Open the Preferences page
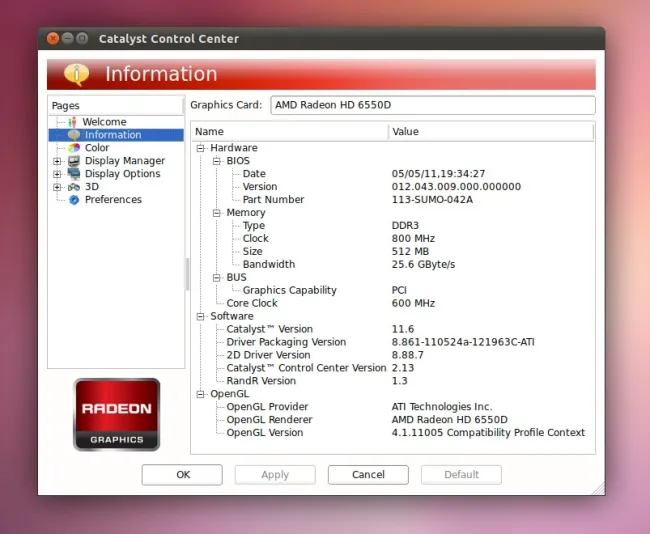 click(113, 199)
